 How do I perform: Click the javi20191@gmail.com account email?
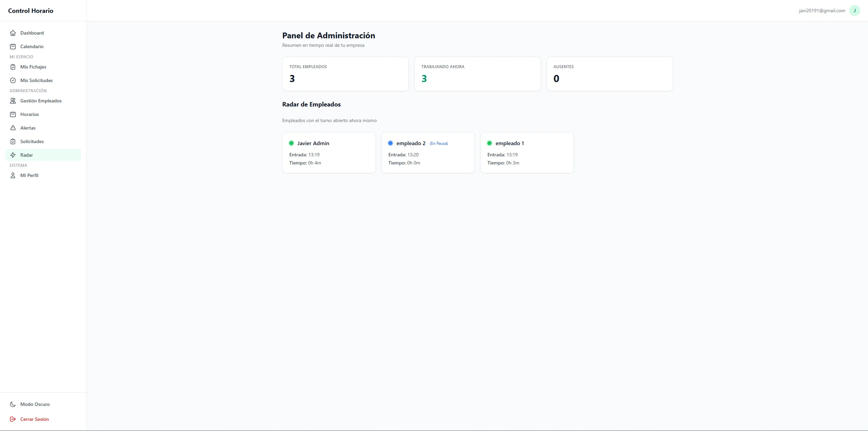822,11
